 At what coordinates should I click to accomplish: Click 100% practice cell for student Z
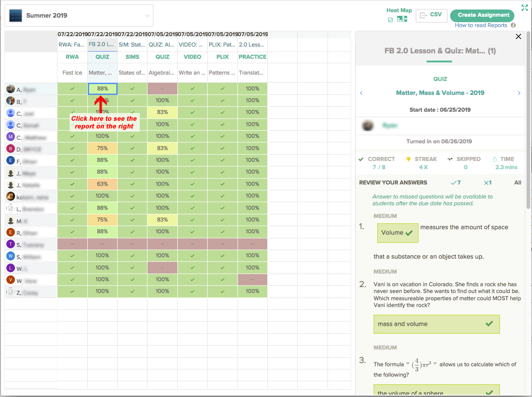click(x=252, y=292)
